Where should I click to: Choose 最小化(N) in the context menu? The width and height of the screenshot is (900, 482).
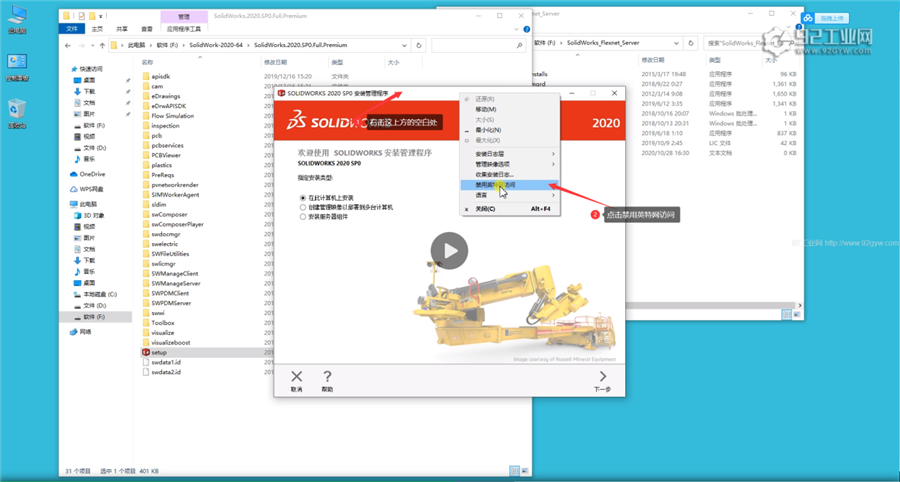click(x=510, y=130)
